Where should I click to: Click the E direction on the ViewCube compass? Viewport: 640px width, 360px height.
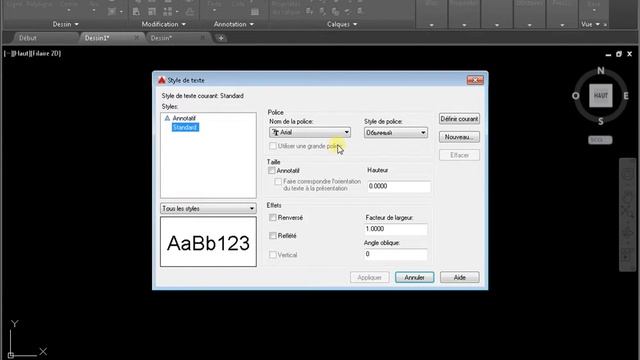[x=626, y=96]
